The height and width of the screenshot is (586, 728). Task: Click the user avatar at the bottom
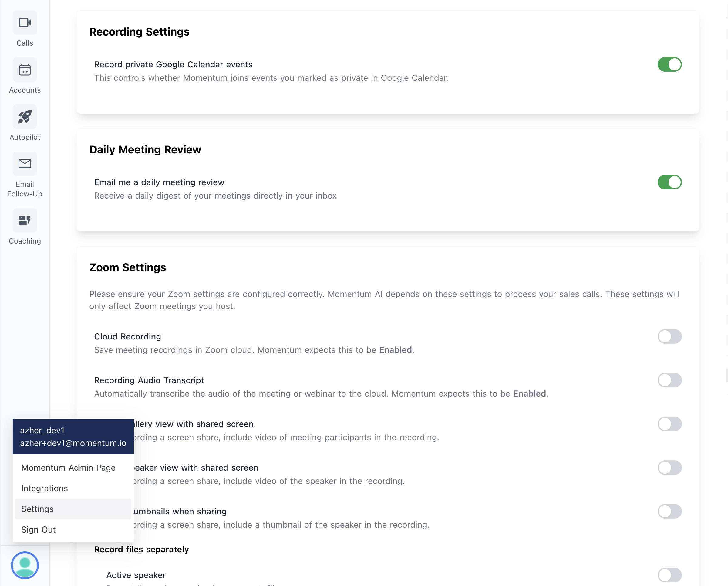point(25,565)
